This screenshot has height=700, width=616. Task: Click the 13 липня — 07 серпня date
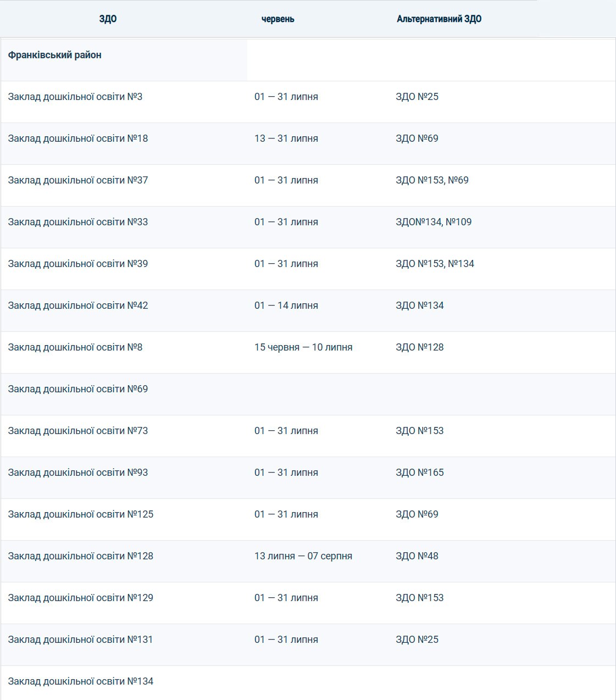pos(303,556)
